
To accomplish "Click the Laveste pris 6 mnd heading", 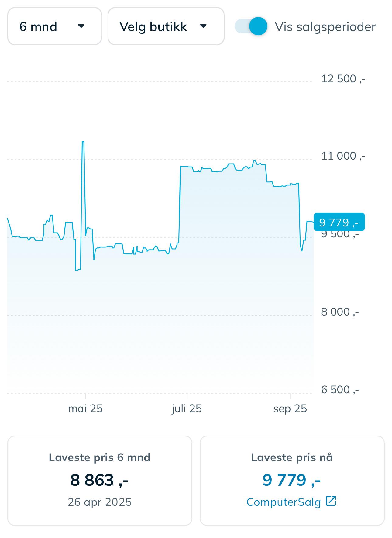I will point(100,457).
